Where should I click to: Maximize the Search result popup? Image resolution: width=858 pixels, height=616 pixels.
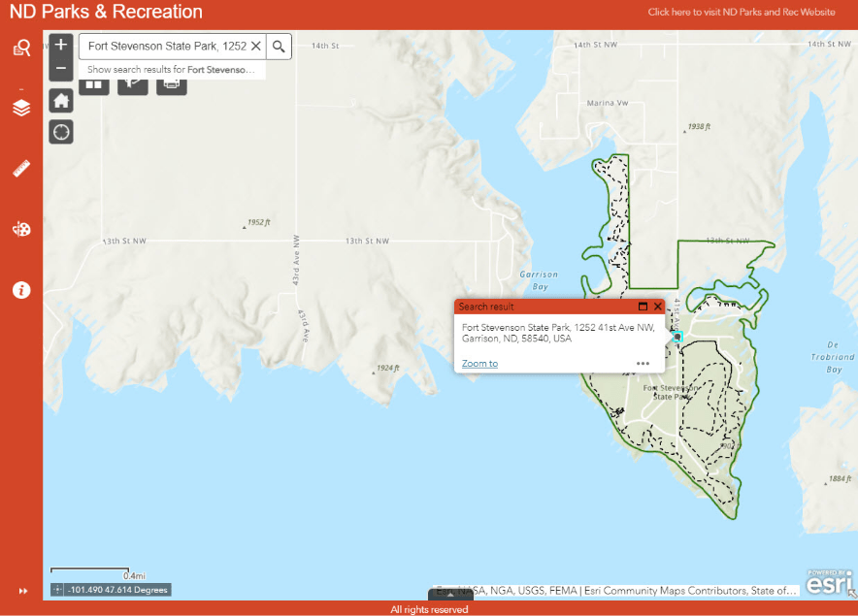(x=642, y=307)
